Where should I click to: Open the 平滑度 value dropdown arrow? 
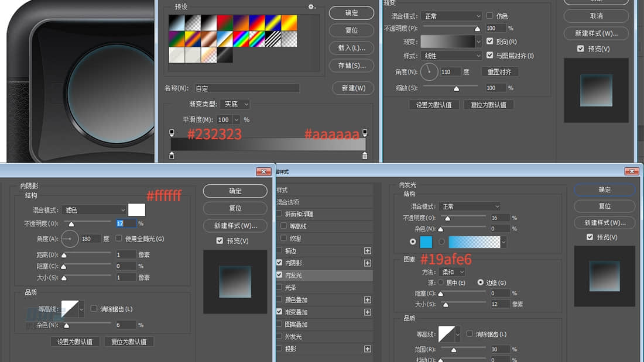tap(237, 120)
